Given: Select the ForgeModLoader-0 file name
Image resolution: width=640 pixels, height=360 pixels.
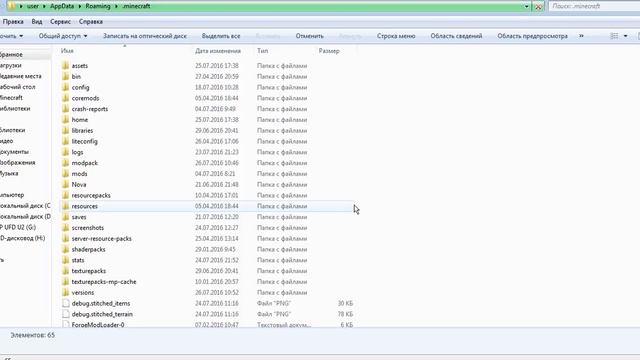Looking at the screenshot, I should coord(98,325).
